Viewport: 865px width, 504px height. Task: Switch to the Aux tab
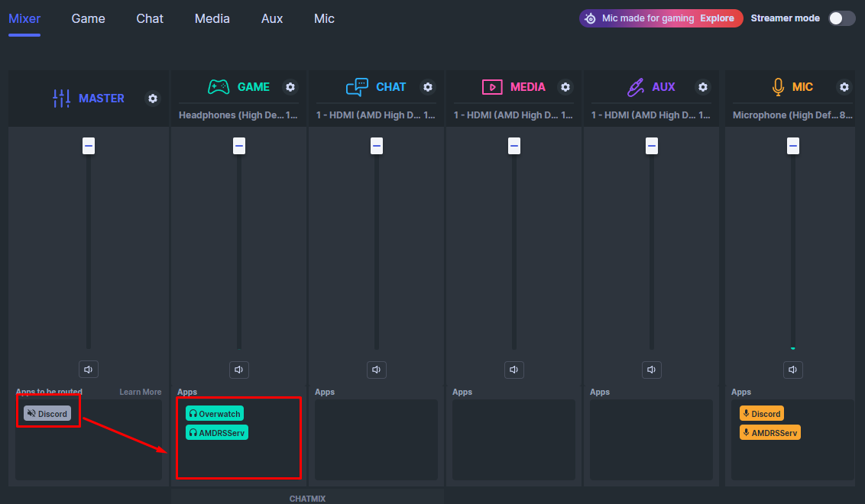[272, 18]
